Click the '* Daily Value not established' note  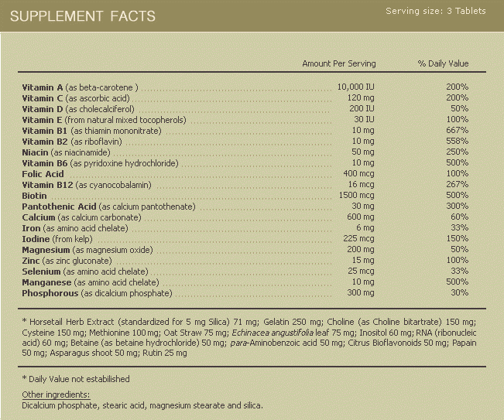76,379
